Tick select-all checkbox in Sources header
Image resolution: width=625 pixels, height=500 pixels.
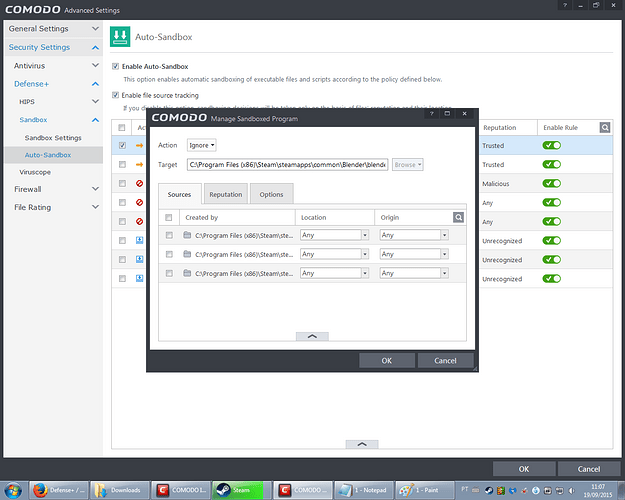click(x=169, y=217)
